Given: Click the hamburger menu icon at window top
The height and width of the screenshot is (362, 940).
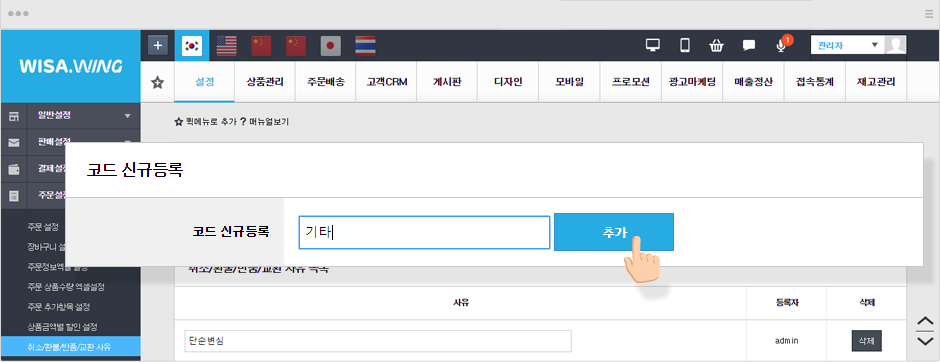Looking at the screenshot, I should coord(929,14).
